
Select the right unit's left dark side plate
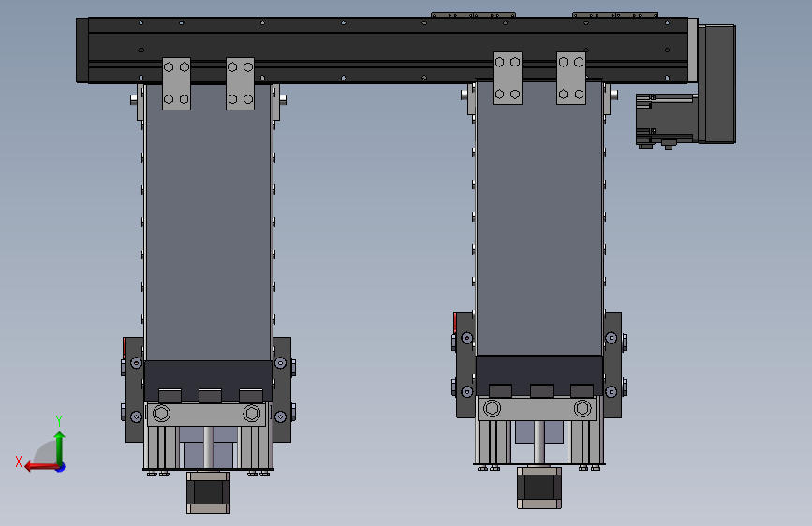point(465,365)
